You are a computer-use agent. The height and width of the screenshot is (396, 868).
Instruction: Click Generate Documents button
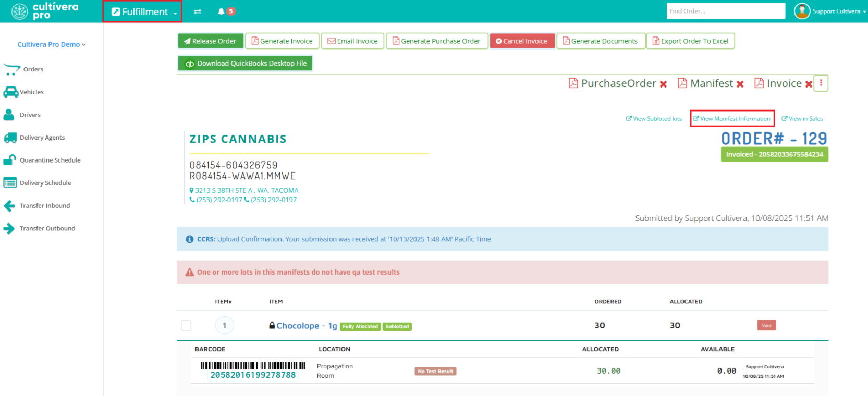[601, 41]
